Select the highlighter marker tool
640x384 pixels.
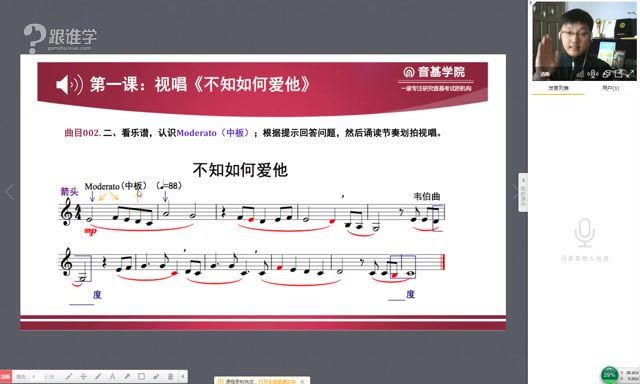(x=127, y=376)
